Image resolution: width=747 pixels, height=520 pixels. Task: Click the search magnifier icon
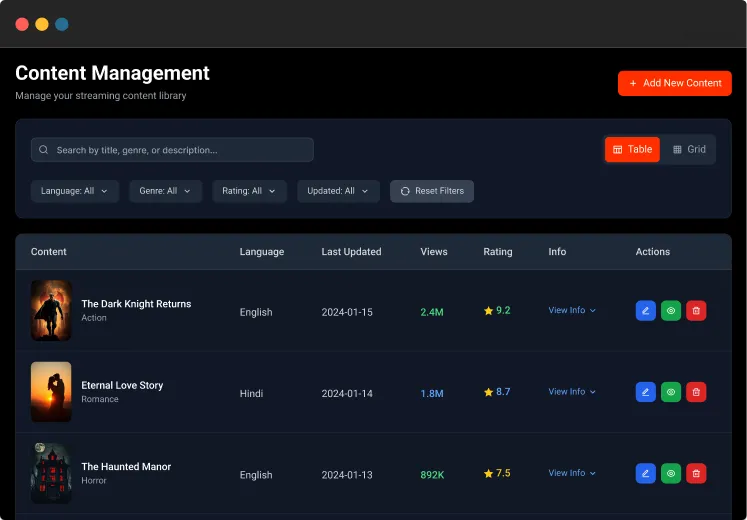(x=43, y=150)
